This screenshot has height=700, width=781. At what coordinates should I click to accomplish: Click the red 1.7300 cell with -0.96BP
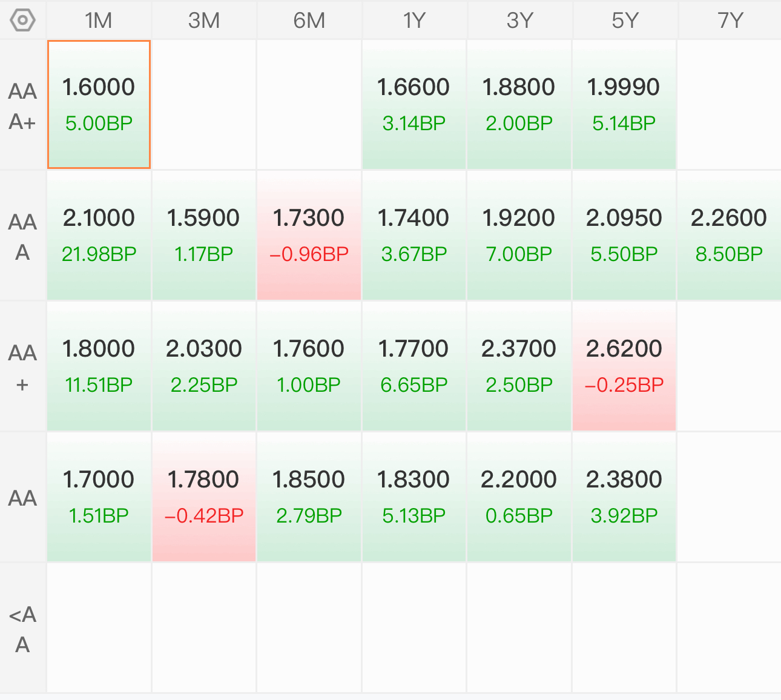pos(309,236)
